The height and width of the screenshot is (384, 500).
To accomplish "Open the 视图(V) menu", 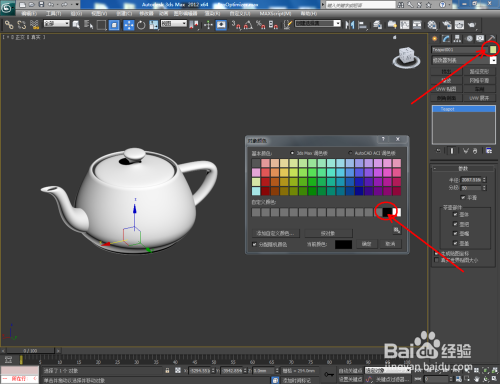I will coord(99,14).
